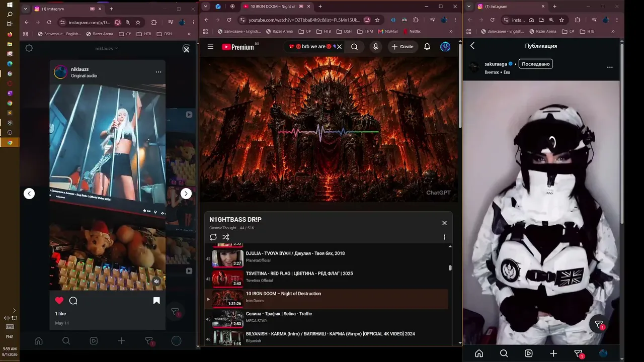The image size is (644, 362).
Task: Open direct messages in the right window's bottom bar
Action: click(579, 354)
